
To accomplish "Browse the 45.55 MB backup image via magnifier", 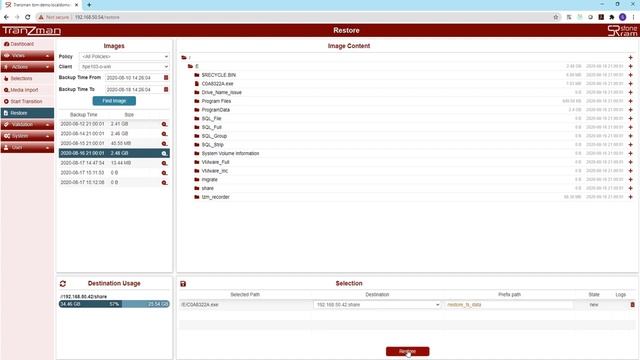I will tap(164, 144).
